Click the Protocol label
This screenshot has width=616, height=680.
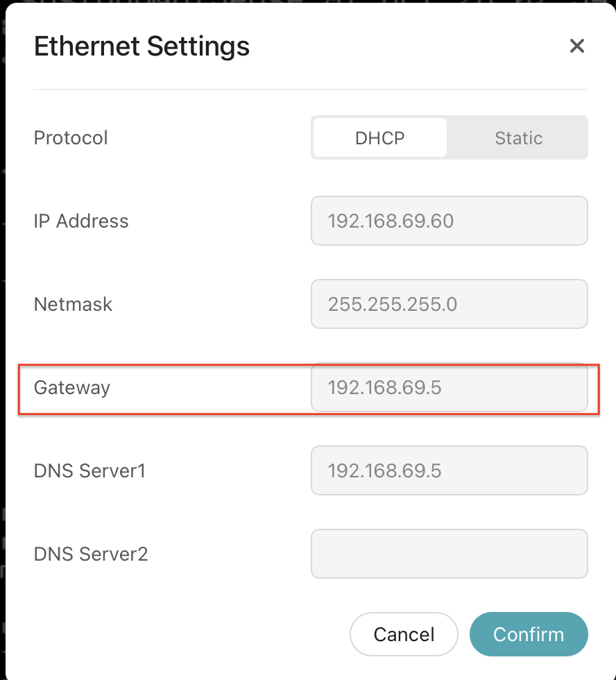click(71, 138)
